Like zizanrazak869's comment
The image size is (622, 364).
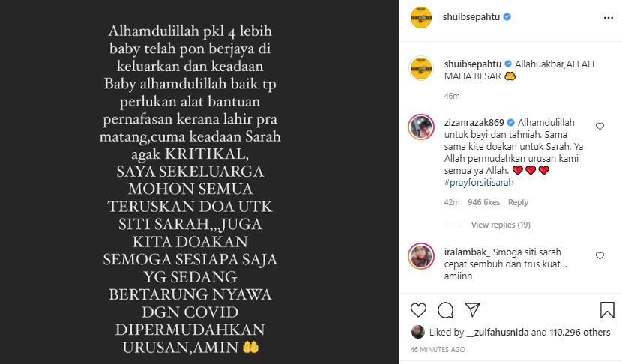click(600, 126)
